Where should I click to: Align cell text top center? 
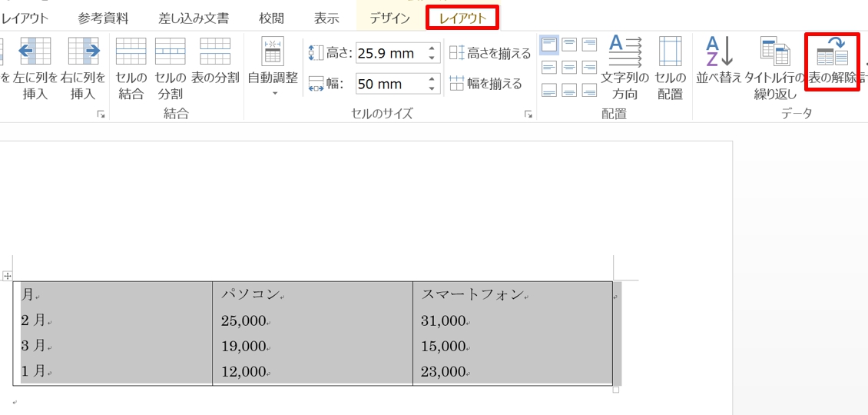point(570,45)
